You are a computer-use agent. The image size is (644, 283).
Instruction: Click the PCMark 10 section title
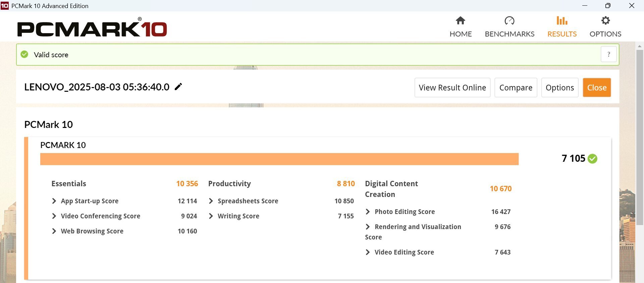[48, 124]
